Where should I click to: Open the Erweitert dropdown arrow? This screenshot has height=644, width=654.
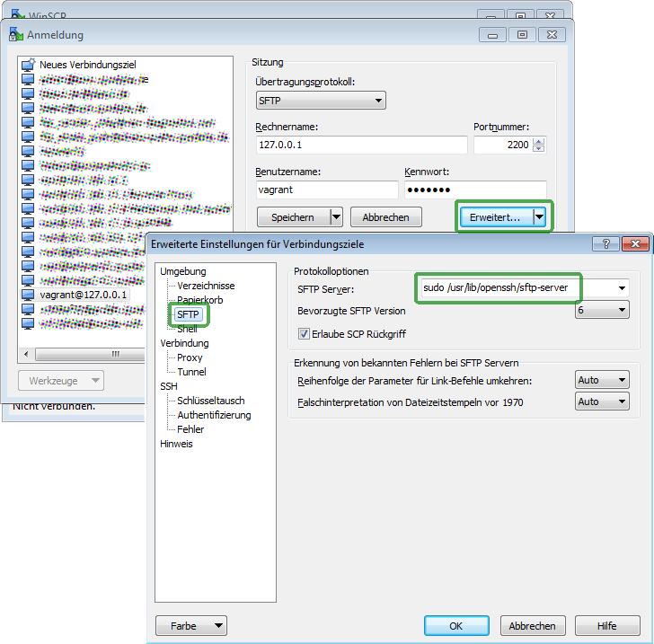[x=539, y=217]
